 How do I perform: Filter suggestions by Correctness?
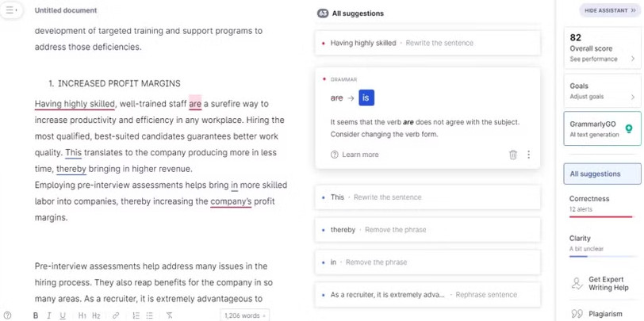[x=602, y=204]
